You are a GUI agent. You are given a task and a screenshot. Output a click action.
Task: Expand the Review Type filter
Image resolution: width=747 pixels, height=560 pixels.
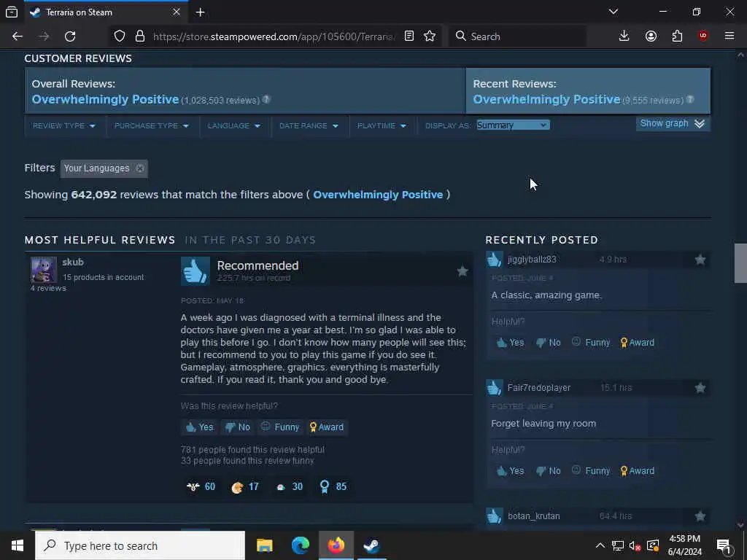[64, 125]
